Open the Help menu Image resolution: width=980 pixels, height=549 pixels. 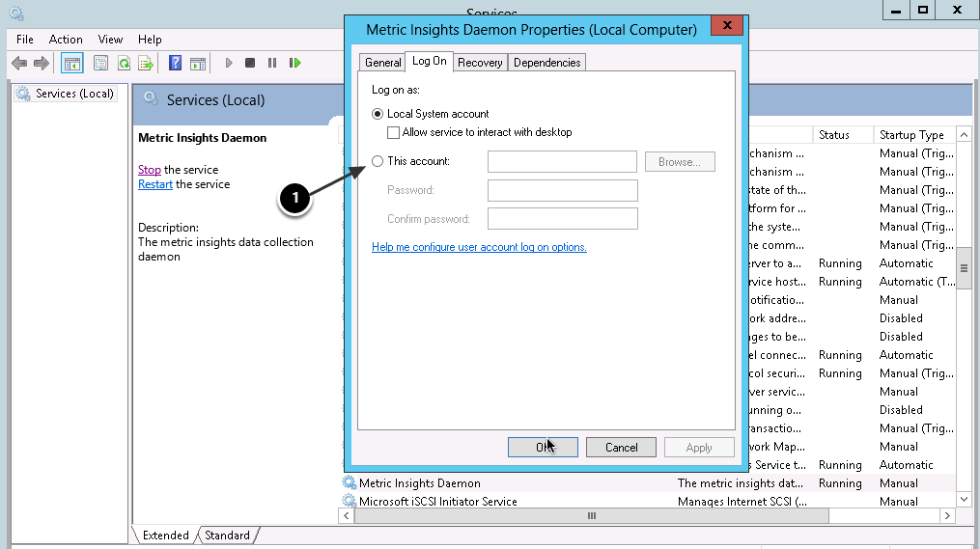(x=150, y=40)
